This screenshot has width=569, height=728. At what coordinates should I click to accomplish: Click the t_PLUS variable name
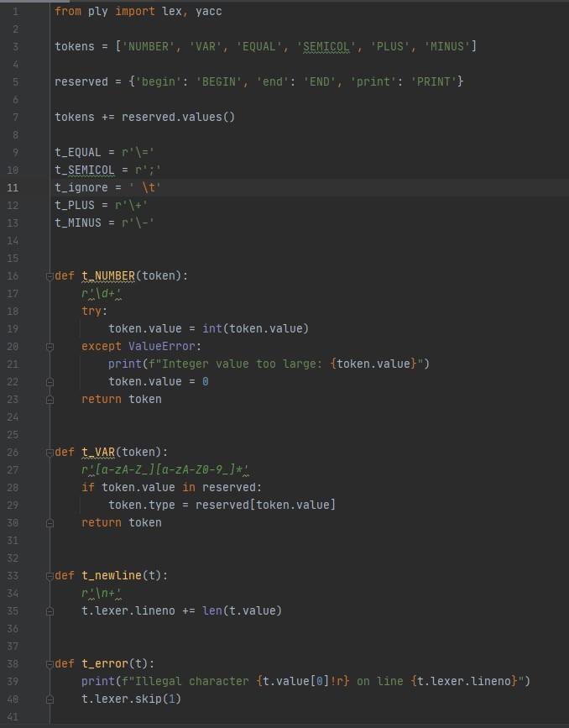(x=74, y=205)
